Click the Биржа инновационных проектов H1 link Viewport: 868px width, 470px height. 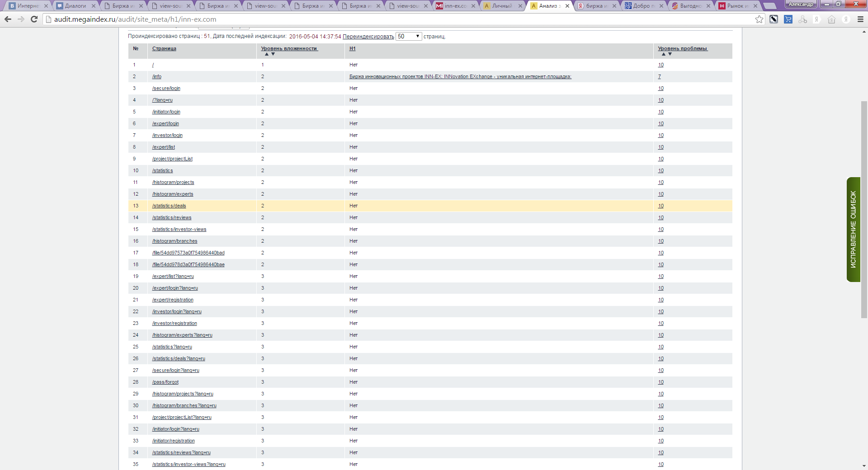point(460,76)
